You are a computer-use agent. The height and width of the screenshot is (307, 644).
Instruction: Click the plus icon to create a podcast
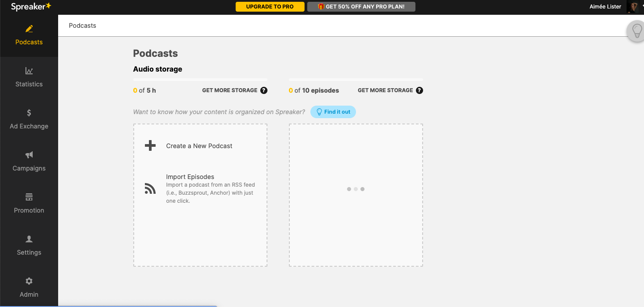tap(150, 145)
